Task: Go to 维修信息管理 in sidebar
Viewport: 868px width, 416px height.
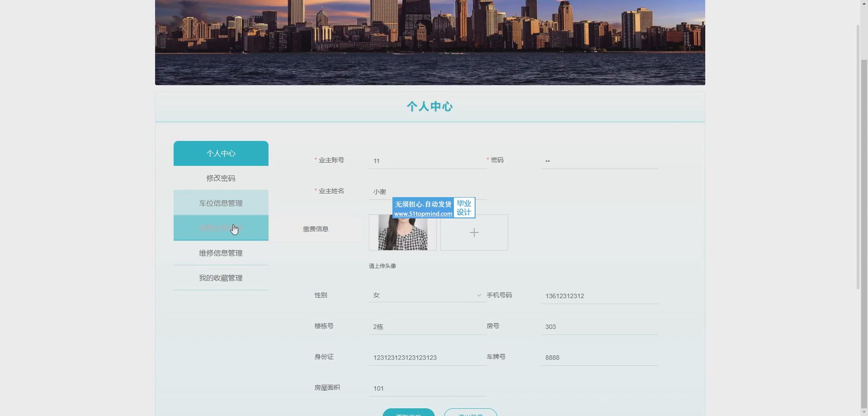Action: tap(221, 253)
